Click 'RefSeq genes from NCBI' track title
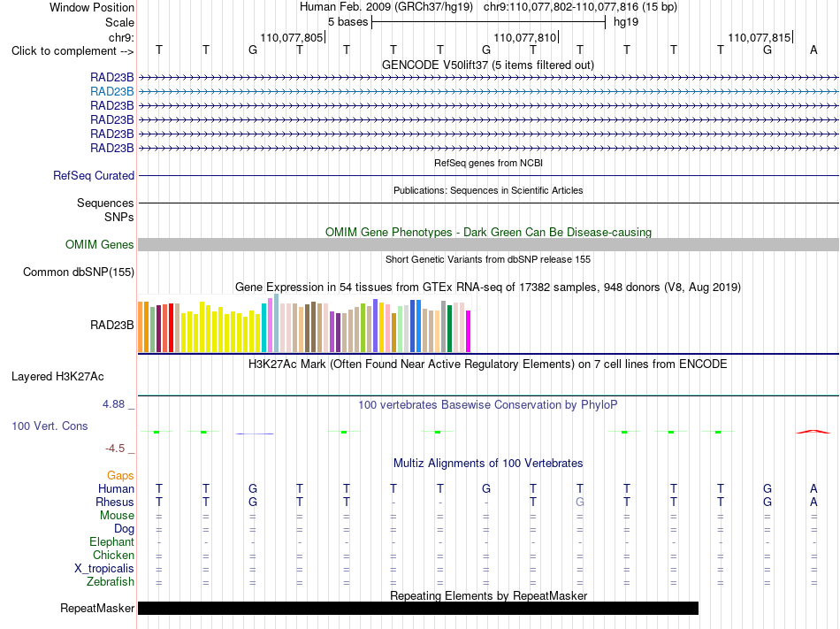Image resolution: width=840 pixels, height=629 pixels. coord(488,163)
